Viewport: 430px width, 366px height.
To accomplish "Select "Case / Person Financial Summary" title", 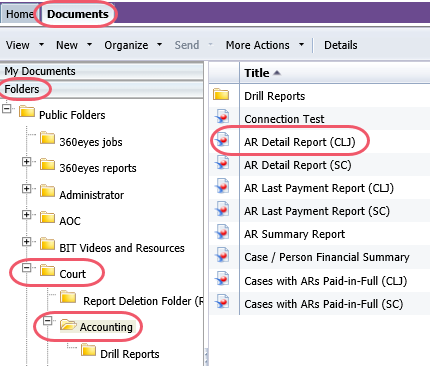I will pos(327,257).
